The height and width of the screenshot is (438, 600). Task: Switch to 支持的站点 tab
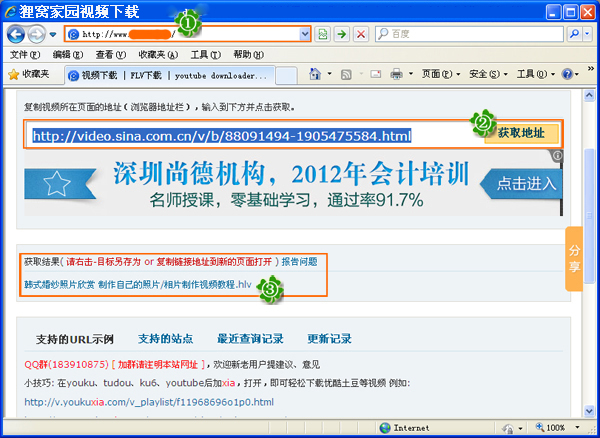165,339
